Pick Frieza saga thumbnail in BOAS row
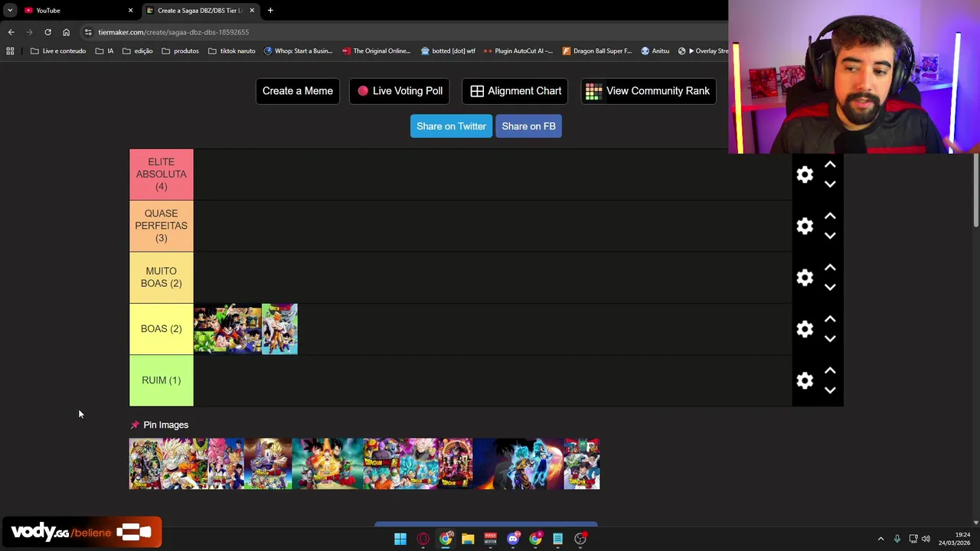 pyautogui.click(x=279, y=329)
